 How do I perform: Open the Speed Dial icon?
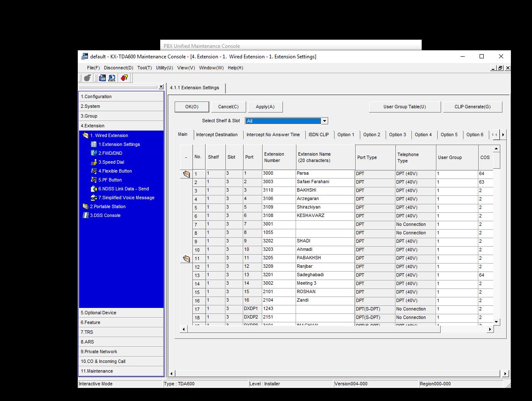(94, 162)
